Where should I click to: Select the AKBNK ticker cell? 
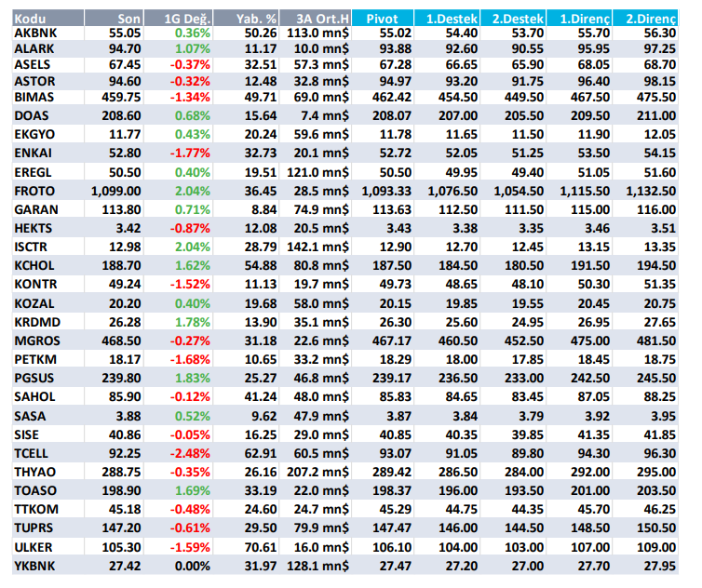[x=37, y=32]
